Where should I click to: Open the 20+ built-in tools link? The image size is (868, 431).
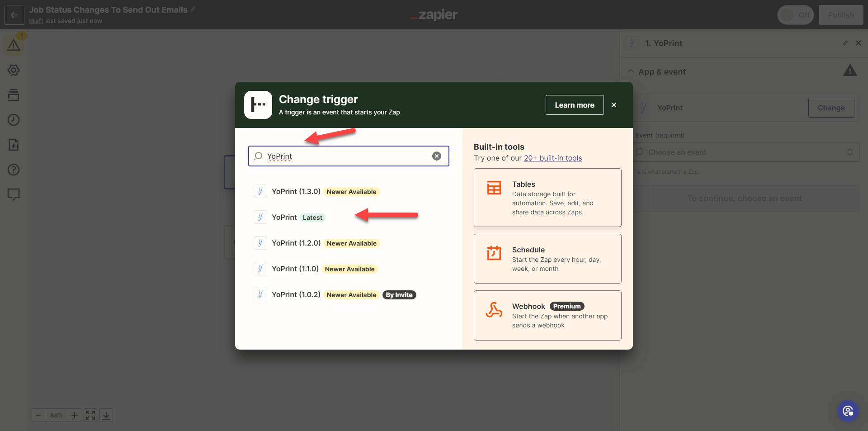tap(553, 158)
